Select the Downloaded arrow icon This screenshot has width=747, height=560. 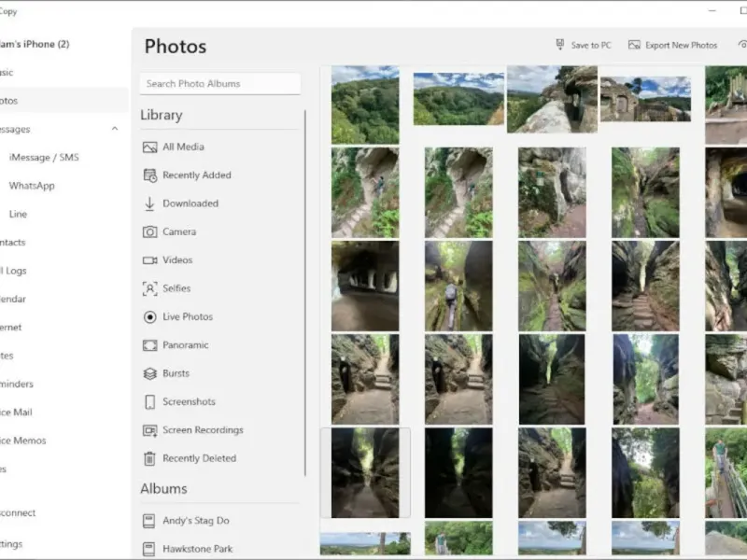click(149, 203)
